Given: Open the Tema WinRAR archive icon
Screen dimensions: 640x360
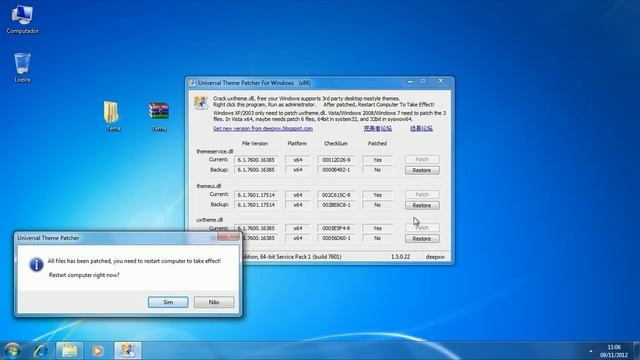Looking at the screenshot, I should pos(159,116).
